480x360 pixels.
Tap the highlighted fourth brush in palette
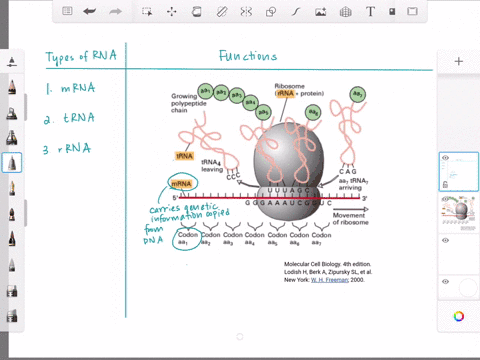click(12, 163)
